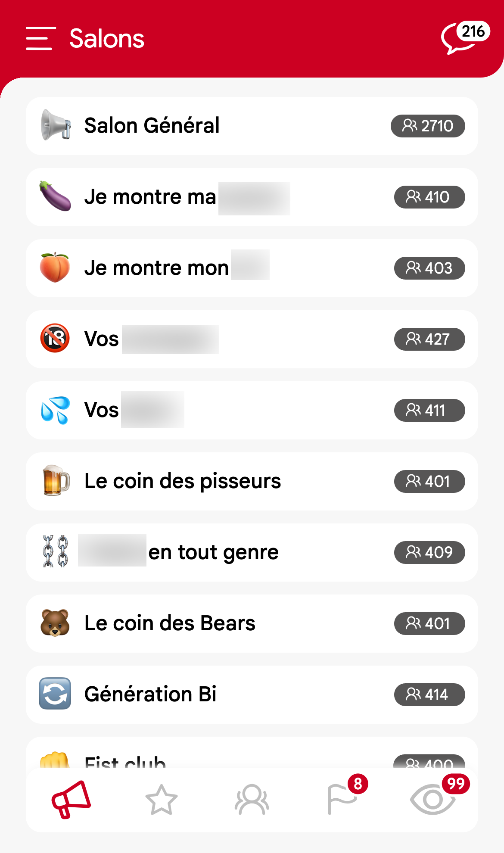
Task: Tap the megaphone Salons tab
Action: 71,800
